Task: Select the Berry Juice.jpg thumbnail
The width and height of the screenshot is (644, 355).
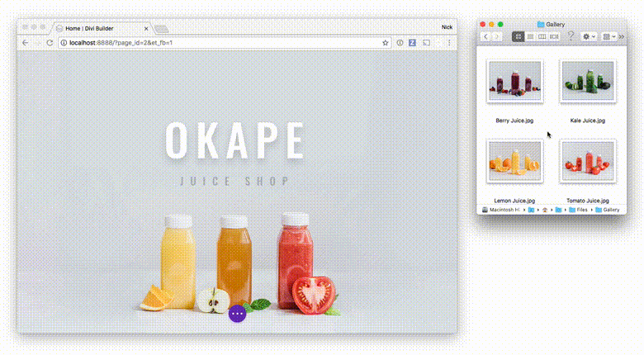Action: [x=514, y=81]
